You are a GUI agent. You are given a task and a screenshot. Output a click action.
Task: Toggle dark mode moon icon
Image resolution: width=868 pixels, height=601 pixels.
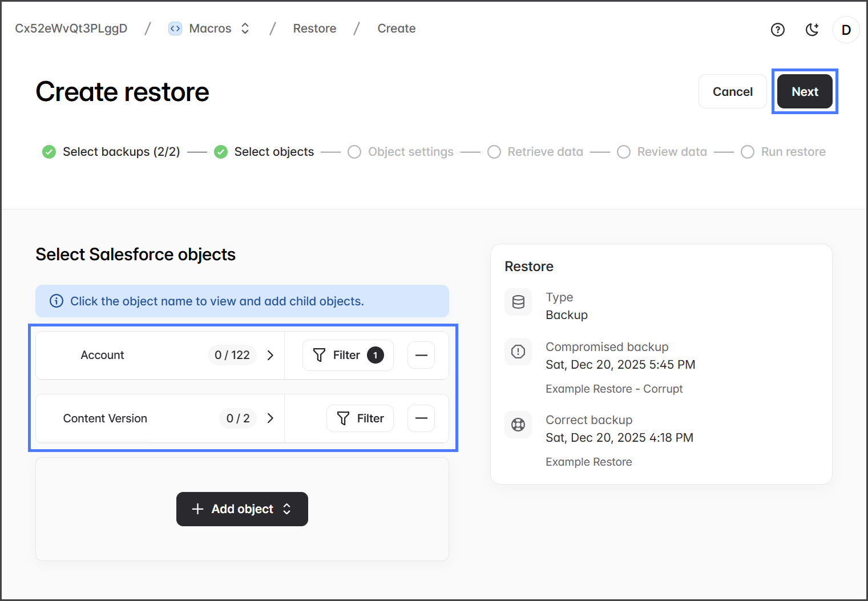tap(812, 30)
